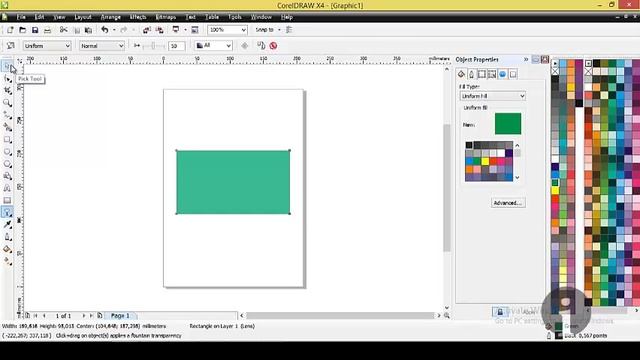Viewport: 640px width, 360px height.
Task: Open the Effects menu
Action: 138,17
